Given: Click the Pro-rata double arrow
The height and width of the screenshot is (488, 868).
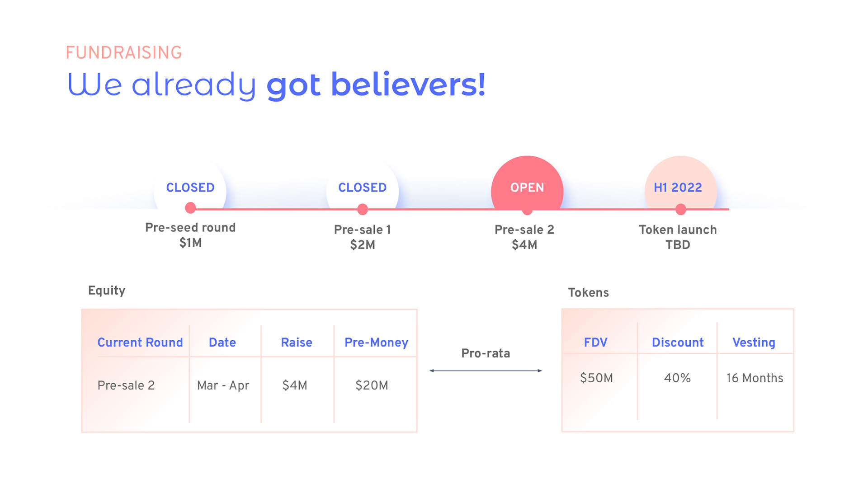Looking at the screenshot, I should [486, 371].
